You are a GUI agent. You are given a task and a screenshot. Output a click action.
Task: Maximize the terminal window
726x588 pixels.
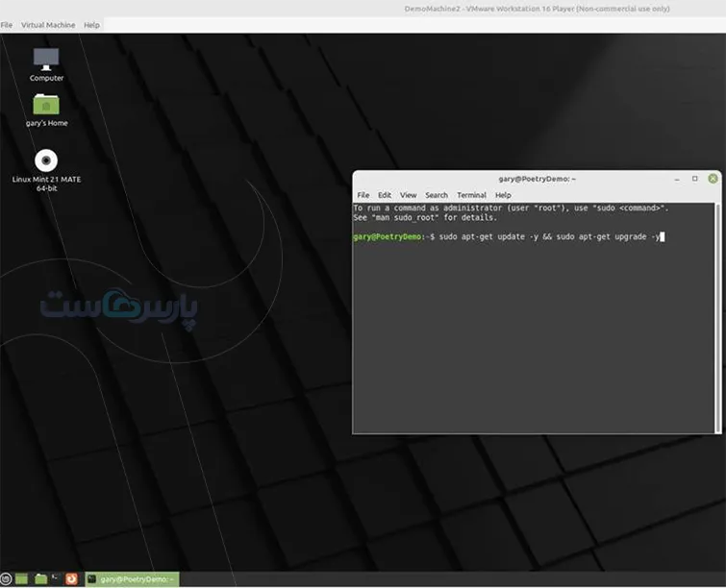695,179
